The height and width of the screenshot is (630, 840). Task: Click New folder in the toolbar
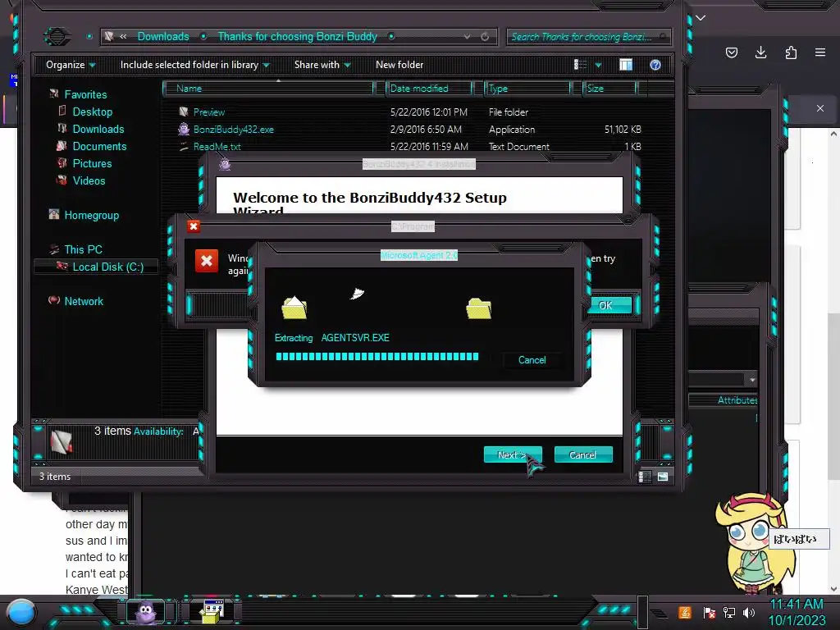click(x=399, y=65)
